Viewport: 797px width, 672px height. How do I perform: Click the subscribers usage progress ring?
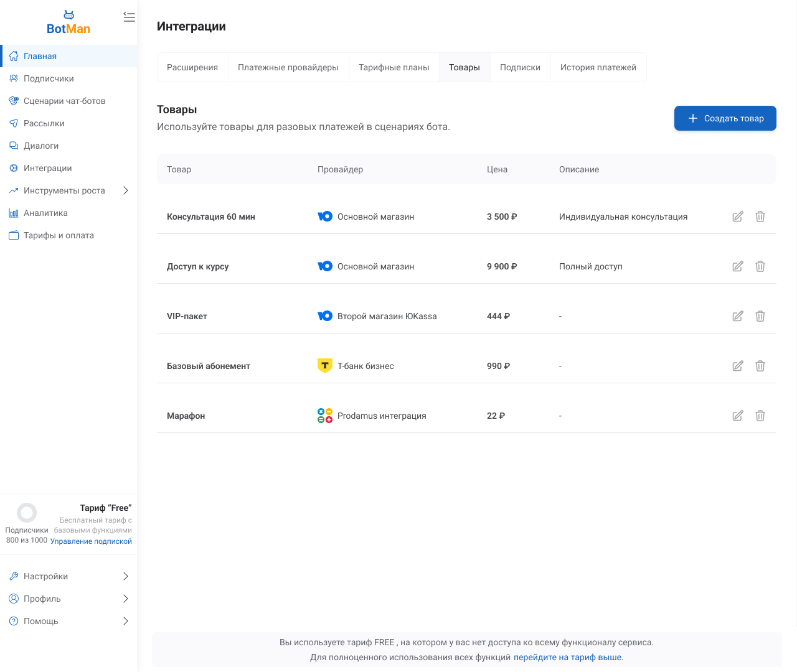coord(27,513)
